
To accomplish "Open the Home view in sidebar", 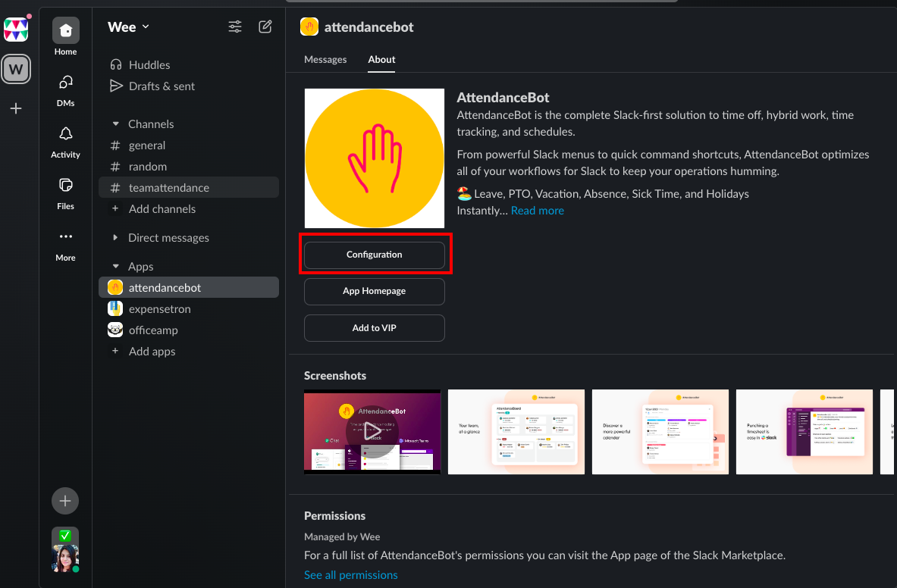I will pyautogui.click(x=65, y=36).
